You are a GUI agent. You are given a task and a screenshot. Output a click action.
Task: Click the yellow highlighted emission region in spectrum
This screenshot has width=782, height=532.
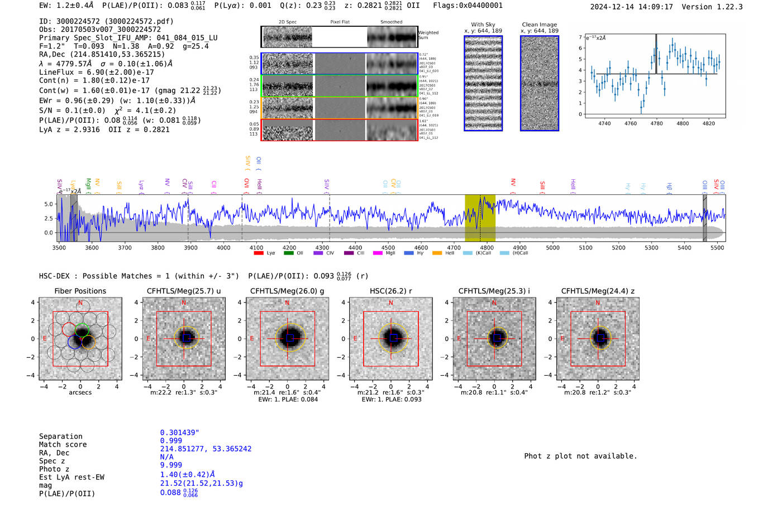click(x=480, y=218)
